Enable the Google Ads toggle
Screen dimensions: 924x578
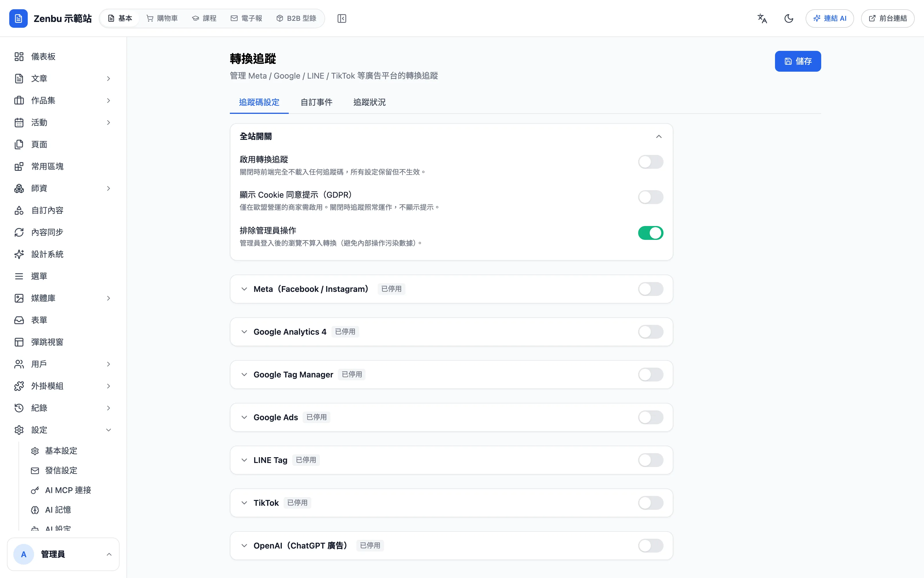[651, 417]
